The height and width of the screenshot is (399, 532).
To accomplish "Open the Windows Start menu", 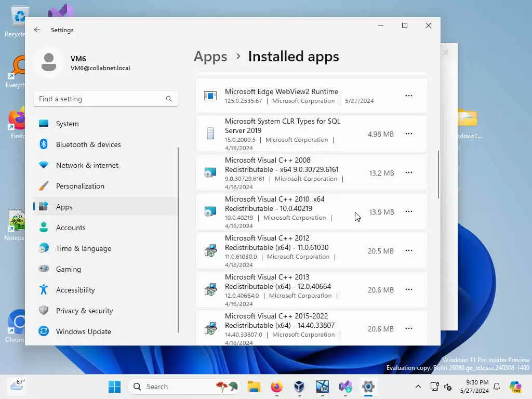I will click(x=114, y=387).
